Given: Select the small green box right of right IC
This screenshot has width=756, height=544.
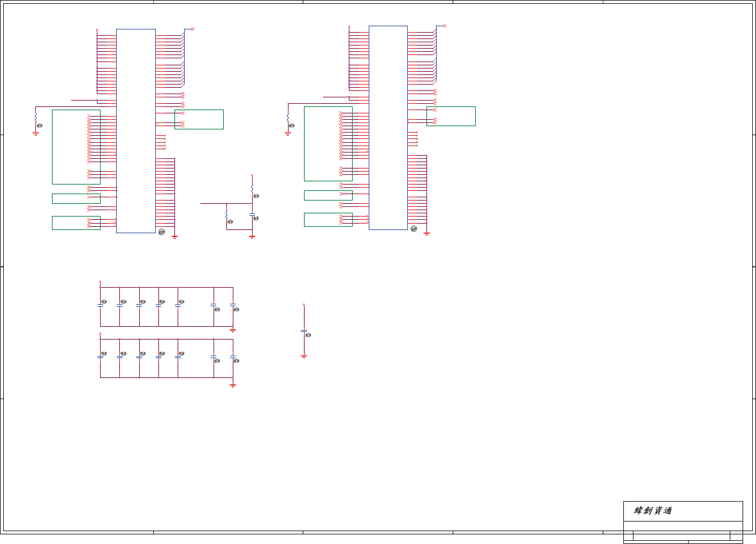Looking at the screenshot, I should pyautogui.click(x=451, y=116).
